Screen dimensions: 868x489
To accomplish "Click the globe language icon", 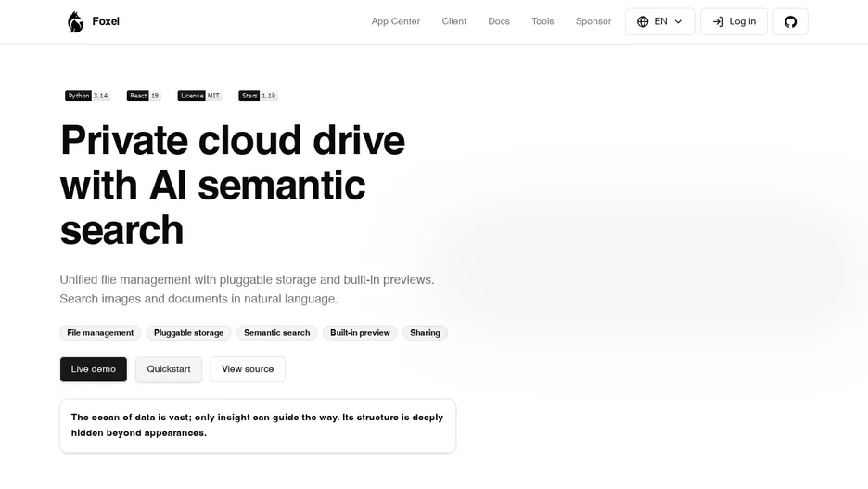I will (x=643, y=21).
